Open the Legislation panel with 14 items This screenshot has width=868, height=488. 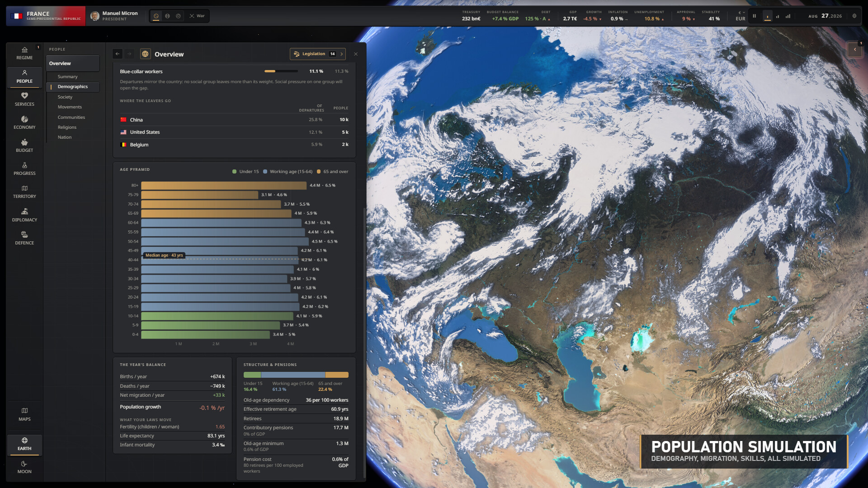pyautogui.click(x=318, y=54)
